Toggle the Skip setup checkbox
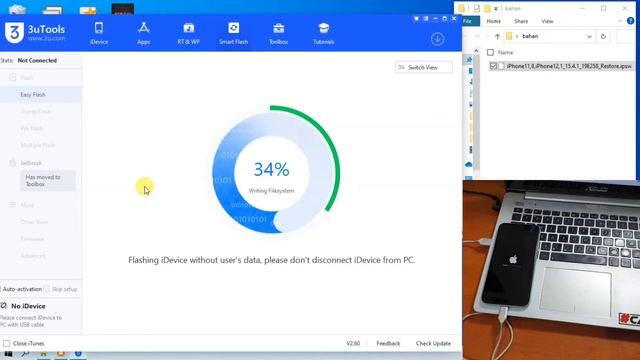The height and width of the screenshot is (360, 640). [x=47, y=289]
